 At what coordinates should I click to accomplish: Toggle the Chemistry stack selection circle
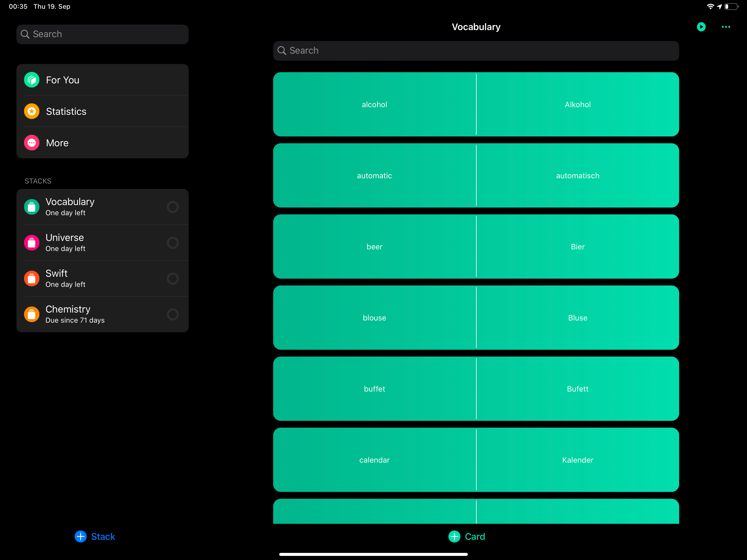[173, 314]
